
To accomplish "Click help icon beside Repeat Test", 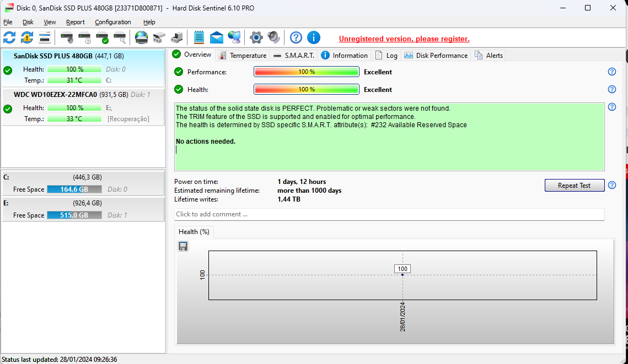I will click(612, 185).
